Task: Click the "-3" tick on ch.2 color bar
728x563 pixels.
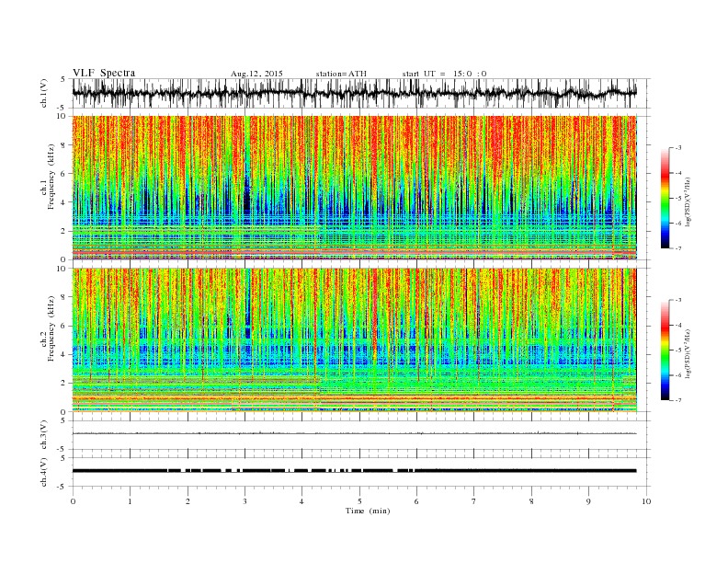Action: click(x=678, y=300)
